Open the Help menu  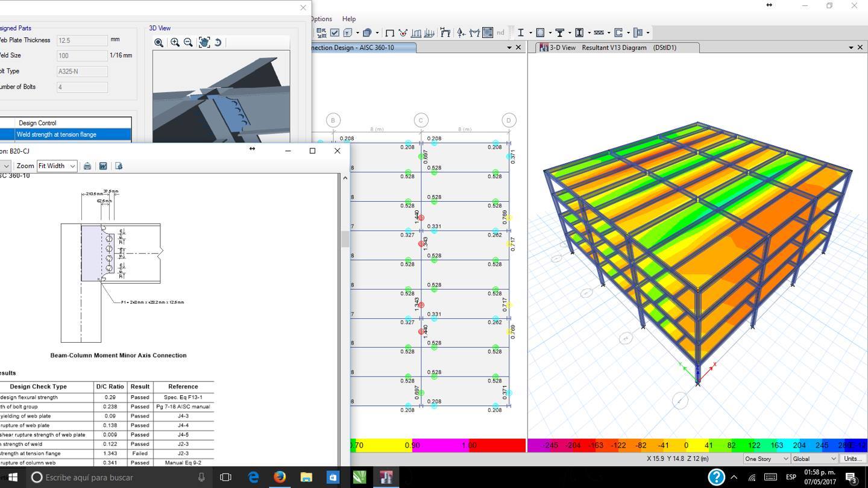pos(348,19)
